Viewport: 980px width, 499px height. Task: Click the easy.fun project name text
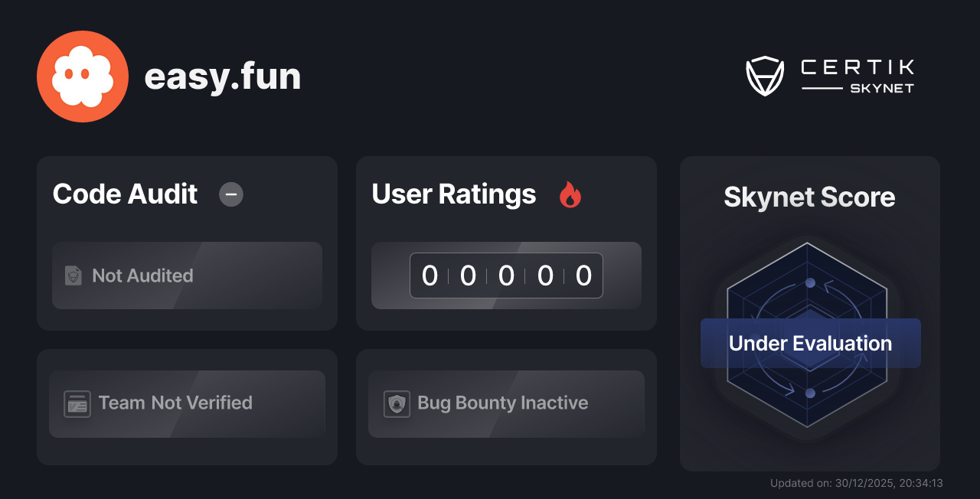(223, 76)
